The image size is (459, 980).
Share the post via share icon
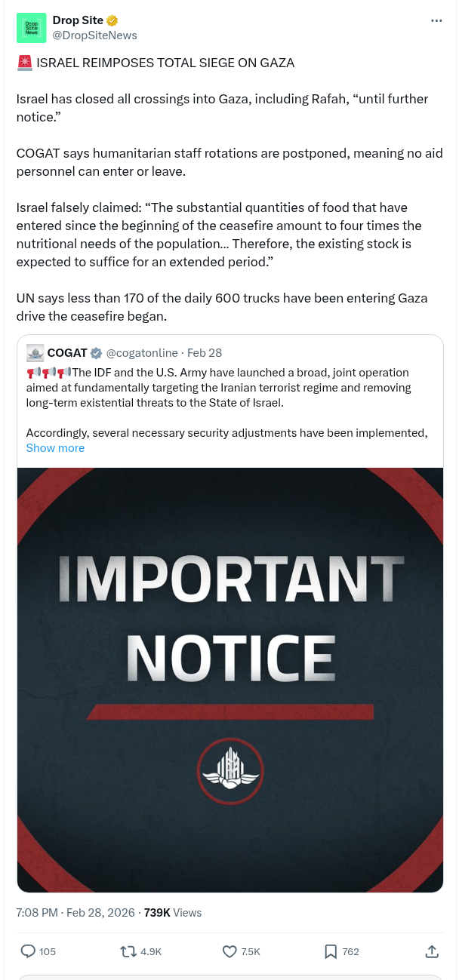pyautogui.click(x=433, y=951)
